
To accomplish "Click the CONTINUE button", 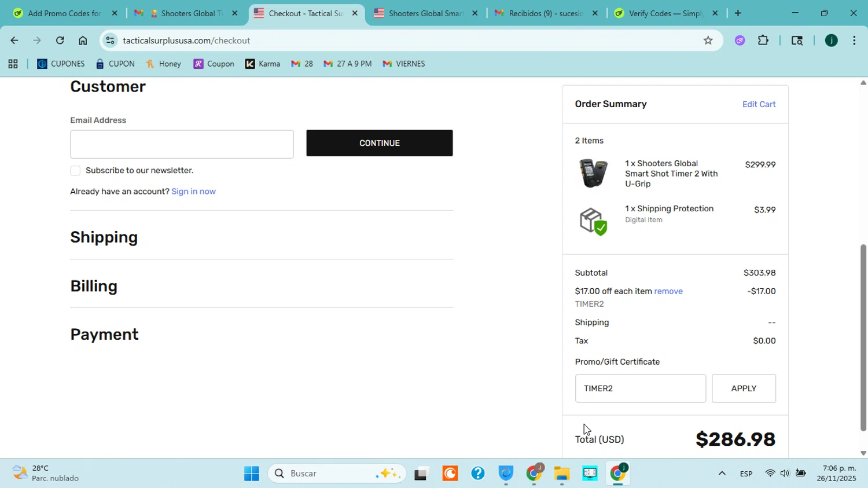I will tap(380, 143).
